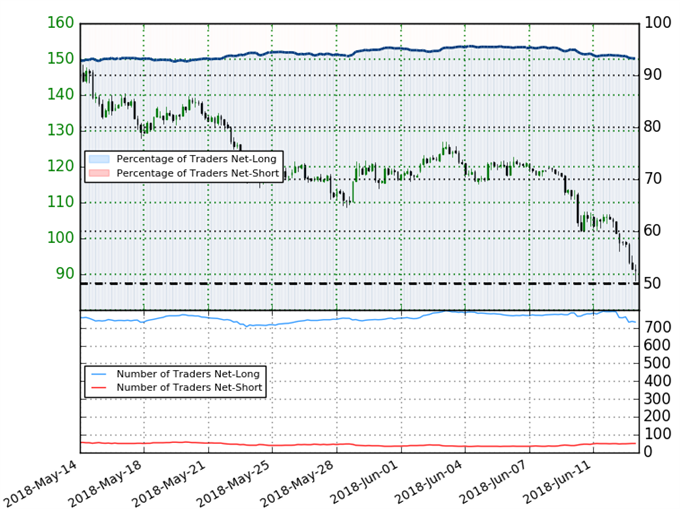Click the right-axis 50 percent label
The width and height of the screenshot is (680, 509).
pos(652,284)
